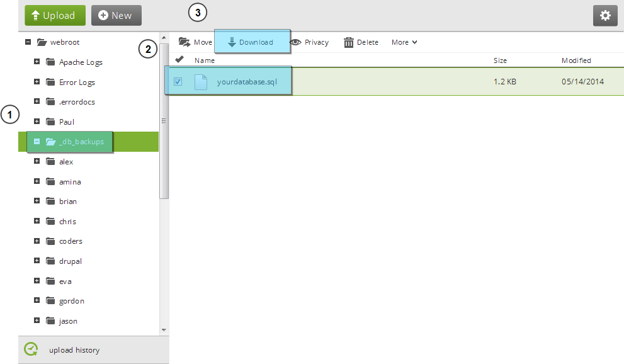
Task: Expand the Error Logs folder
Action: tap(37, 81)
